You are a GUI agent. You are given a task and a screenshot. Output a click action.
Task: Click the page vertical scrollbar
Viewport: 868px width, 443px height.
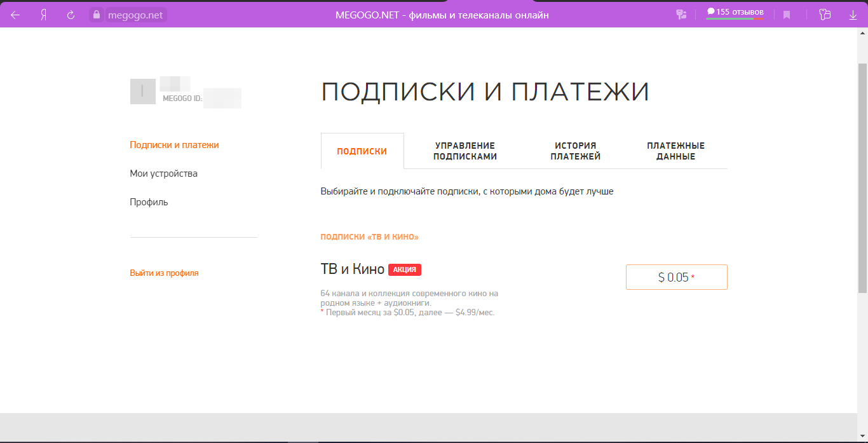862,178
